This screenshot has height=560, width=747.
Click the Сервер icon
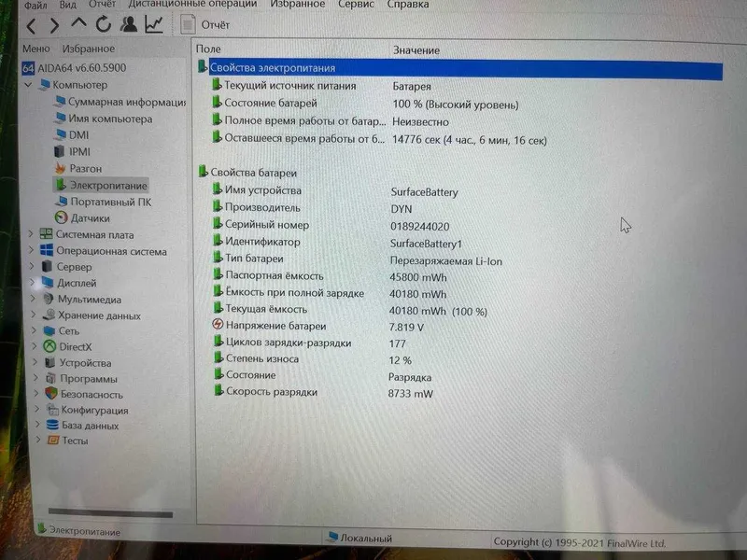47,266
